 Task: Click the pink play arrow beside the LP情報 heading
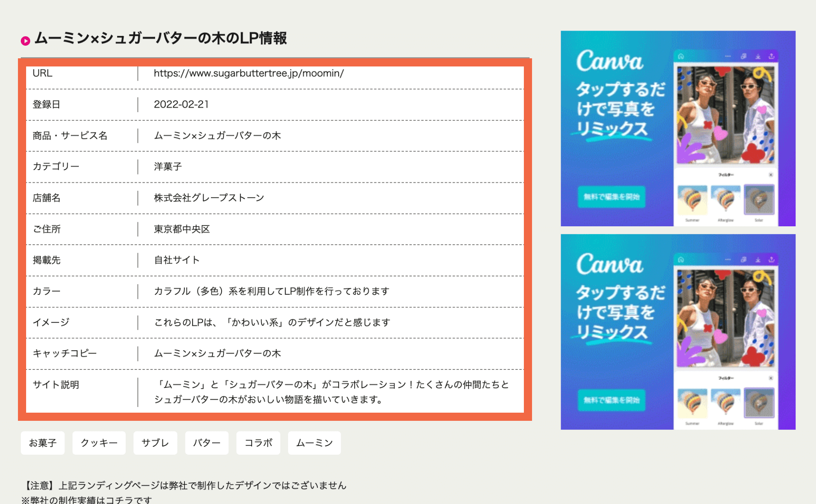(x=26, y=40)
